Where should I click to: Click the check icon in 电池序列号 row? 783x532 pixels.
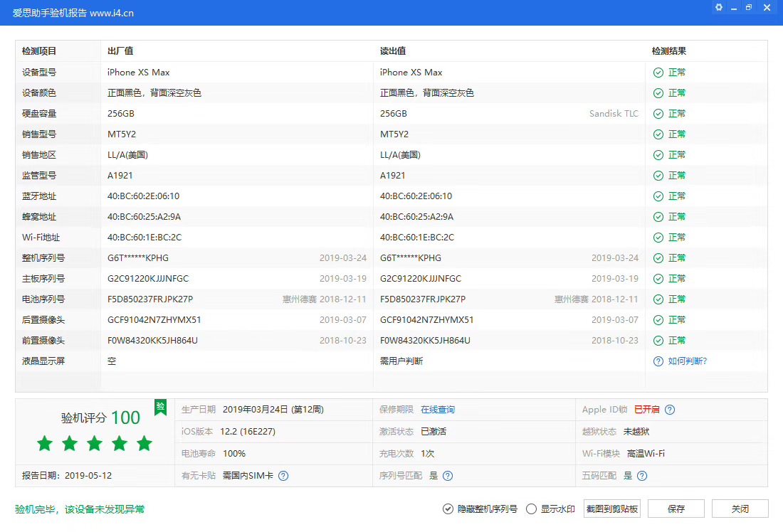pos(658,299)
